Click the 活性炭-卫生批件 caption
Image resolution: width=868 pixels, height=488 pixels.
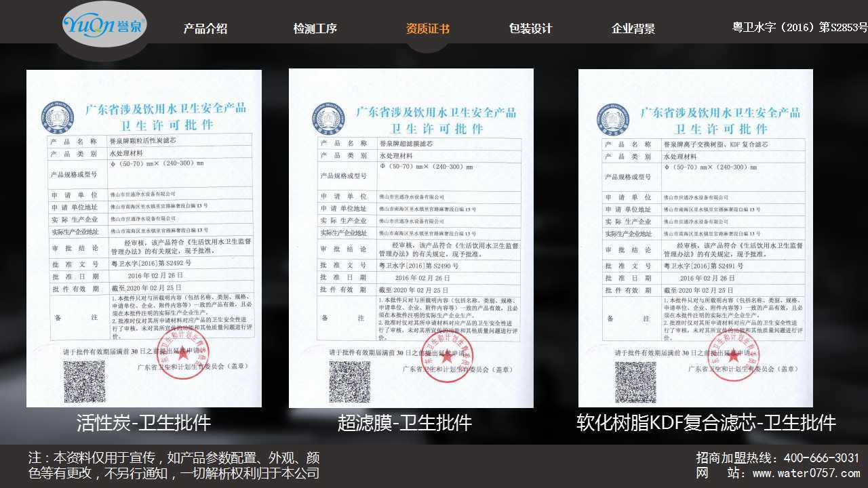144,423
